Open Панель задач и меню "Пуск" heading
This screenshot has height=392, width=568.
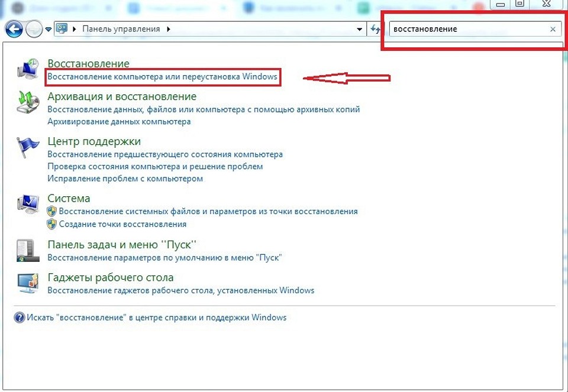click(122, 244)
